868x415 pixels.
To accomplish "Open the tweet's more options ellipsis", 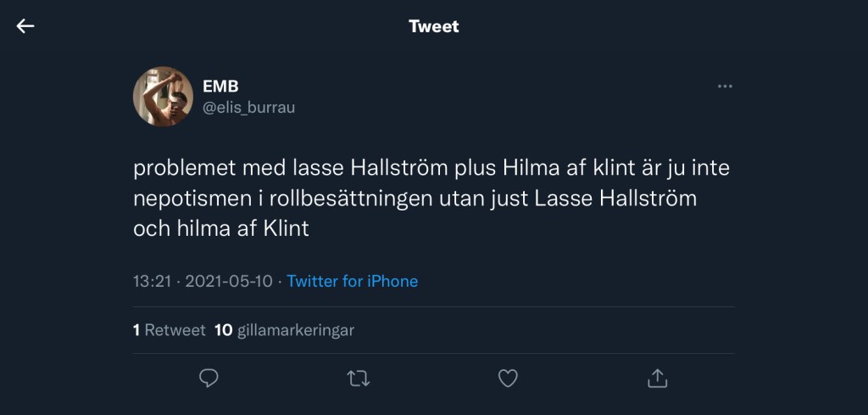I will coord(725,86).
